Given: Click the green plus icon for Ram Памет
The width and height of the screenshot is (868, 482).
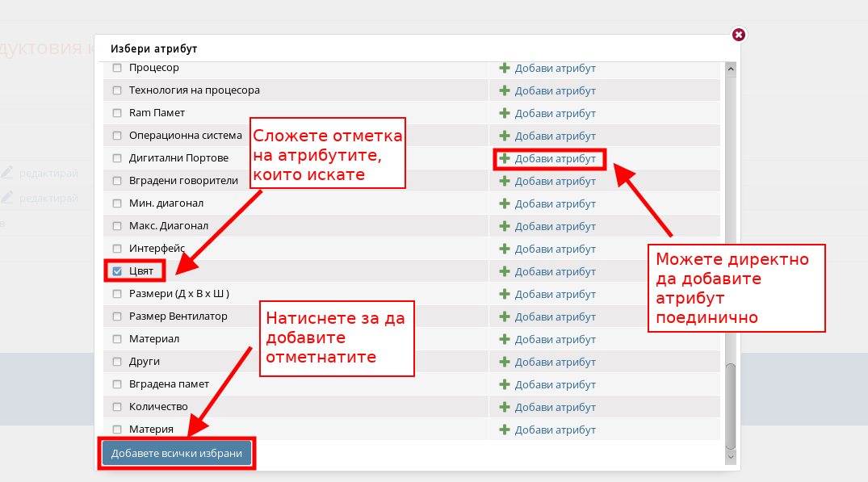Looking at the screenshot, I should pos(505,113).
